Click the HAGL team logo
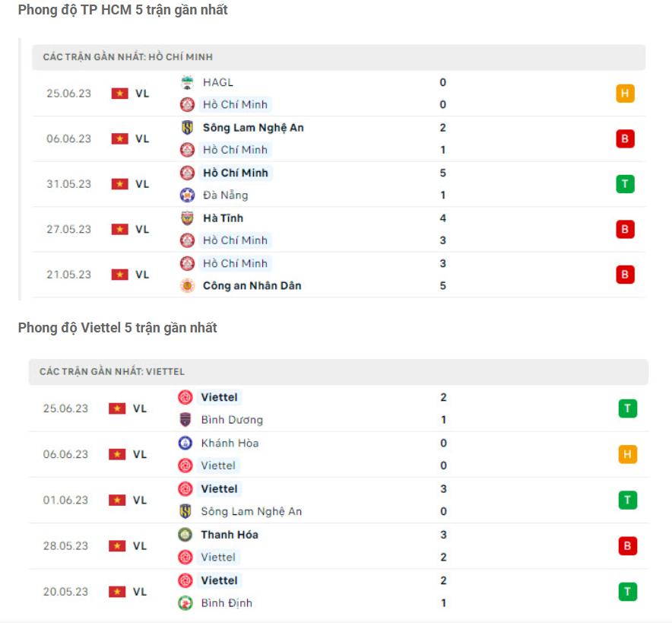 [187, 82]
